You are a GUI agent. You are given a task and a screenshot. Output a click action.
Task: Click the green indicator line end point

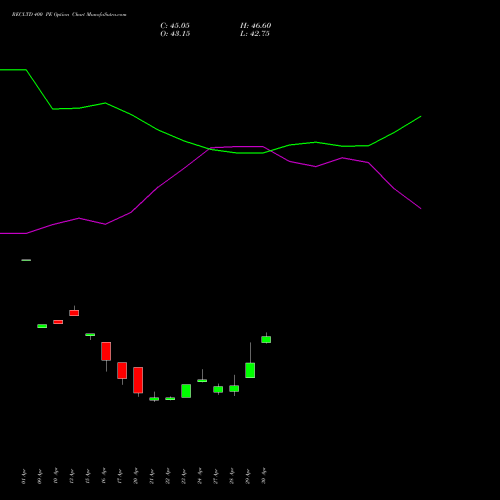(x=421, y=116)
